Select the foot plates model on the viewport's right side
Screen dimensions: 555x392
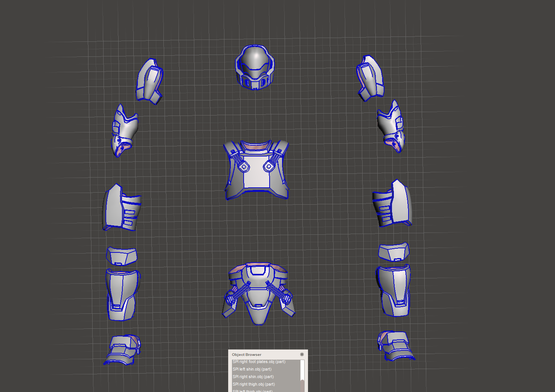pyautogui.click(x=396, y=346)
